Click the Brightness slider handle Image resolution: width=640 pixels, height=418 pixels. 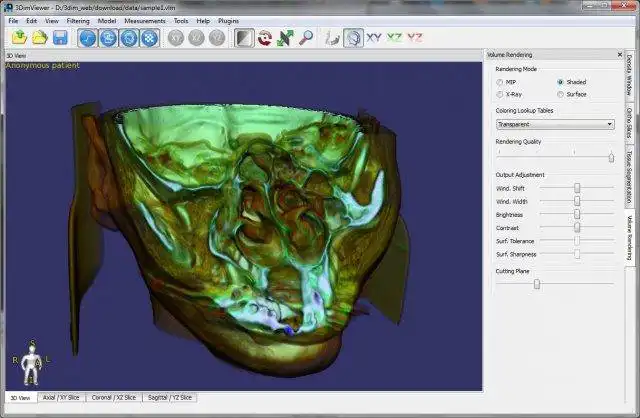(577, 214)
